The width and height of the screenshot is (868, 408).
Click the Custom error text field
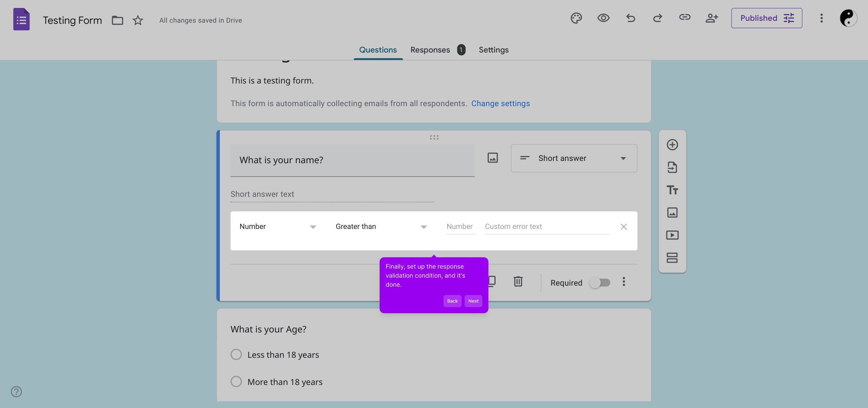547,227
